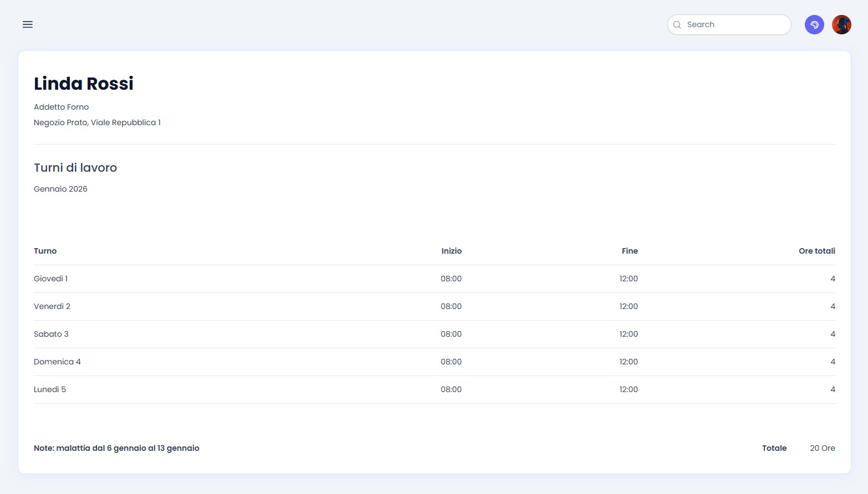Click the malattia note text

116,448
